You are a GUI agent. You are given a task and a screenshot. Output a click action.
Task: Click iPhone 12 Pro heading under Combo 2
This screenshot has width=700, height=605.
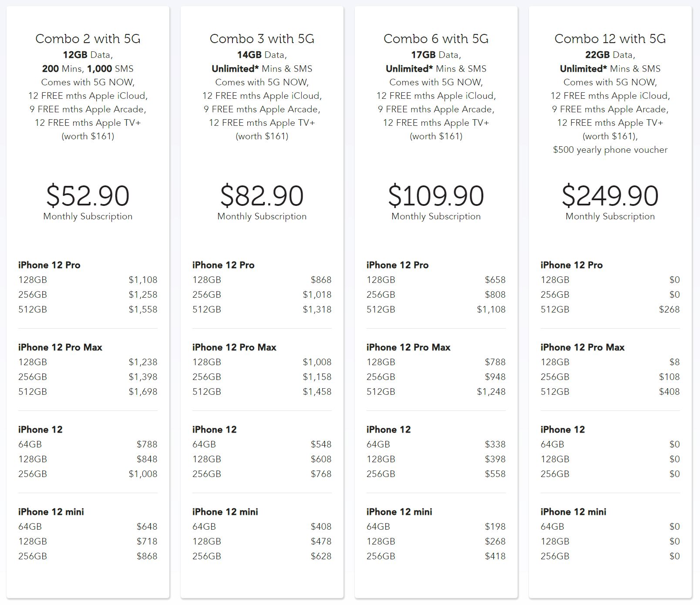tap(49, 265)
